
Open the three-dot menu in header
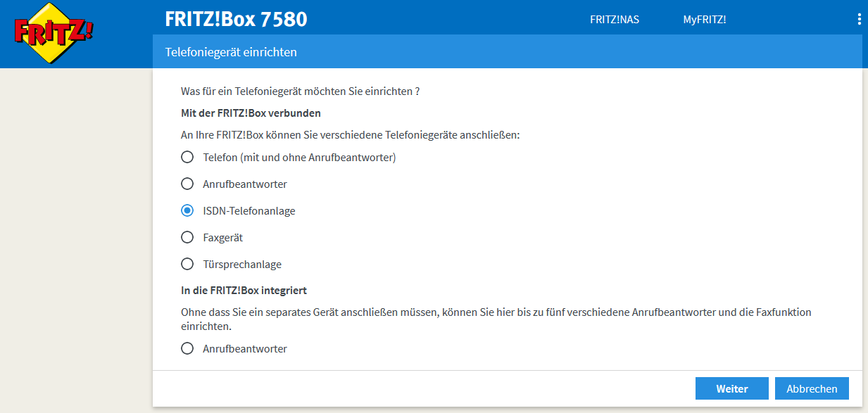coord(859,19)
